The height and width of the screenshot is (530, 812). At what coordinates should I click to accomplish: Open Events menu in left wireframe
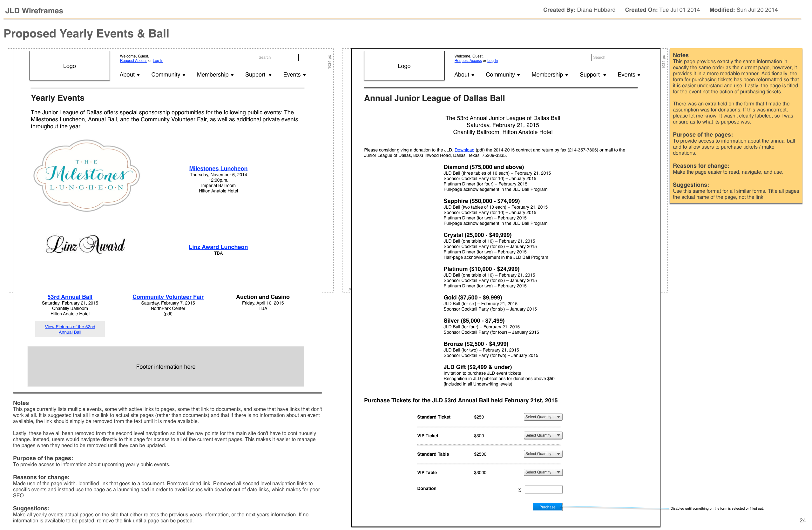294,75
